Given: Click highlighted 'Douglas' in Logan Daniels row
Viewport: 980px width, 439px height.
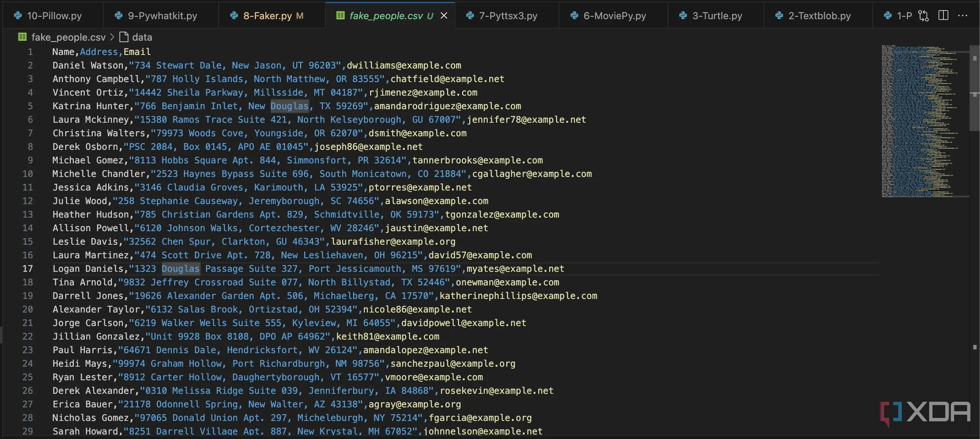Looking at the screenshot, I should click(x=181, y=269).
